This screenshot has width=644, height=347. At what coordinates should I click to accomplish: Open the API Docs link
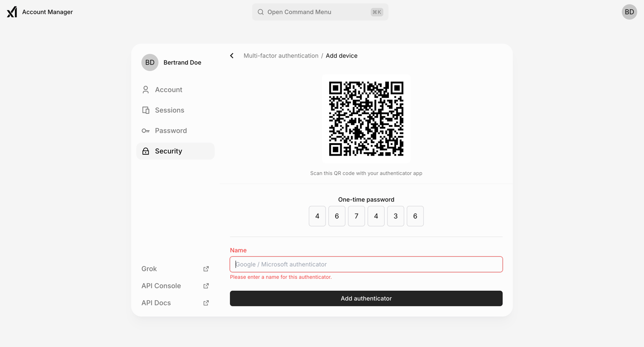(175, 303)
